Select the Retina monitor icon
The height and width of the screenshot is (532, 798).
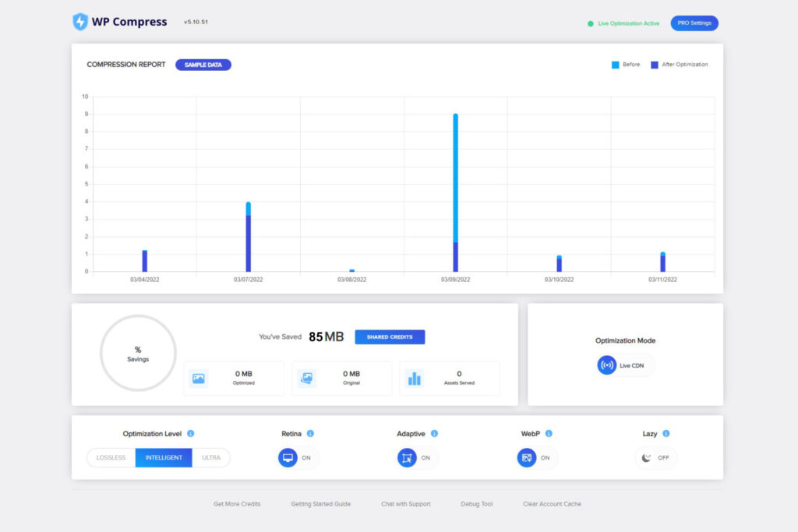[x=286, y=458]
